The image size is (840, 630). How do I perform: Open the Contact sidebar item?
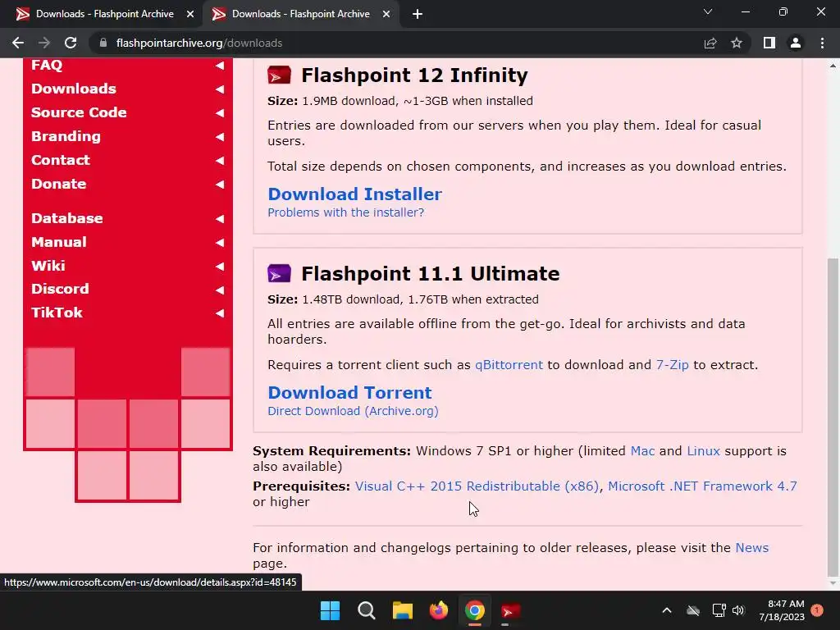click(61, 160)
